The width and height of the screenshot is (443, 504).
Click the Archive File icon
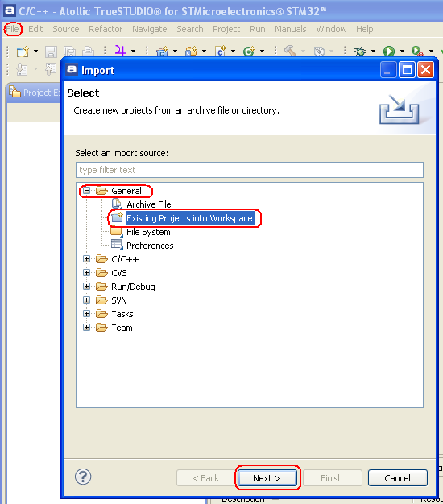point(116,204)
